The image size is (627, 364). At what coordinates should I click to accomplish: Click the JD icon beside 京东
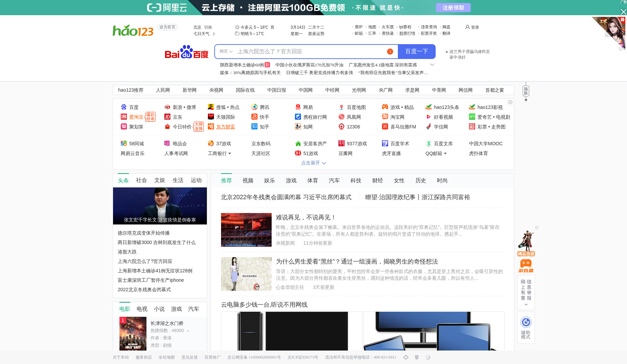(167, 117)
